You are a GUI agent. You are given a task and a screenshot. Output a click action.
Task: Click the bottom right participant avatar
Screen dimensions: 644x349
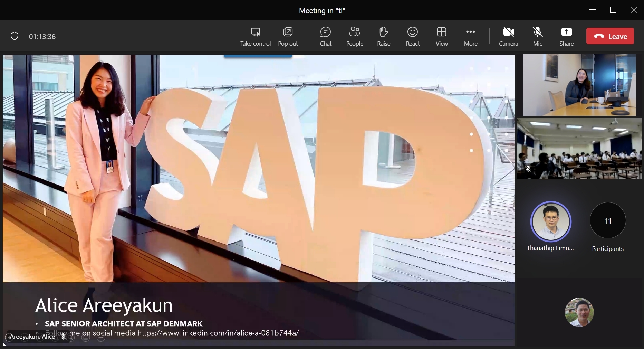point(579,312)
